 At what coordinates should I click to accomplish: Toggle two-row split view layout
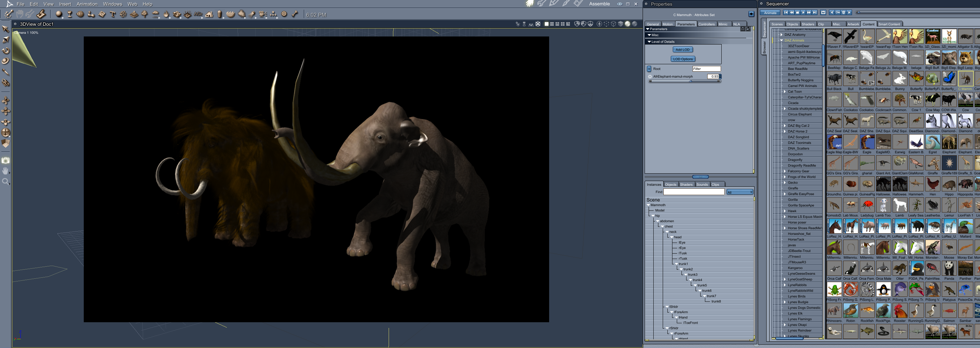pyautogui.click(x=551, y=24)
